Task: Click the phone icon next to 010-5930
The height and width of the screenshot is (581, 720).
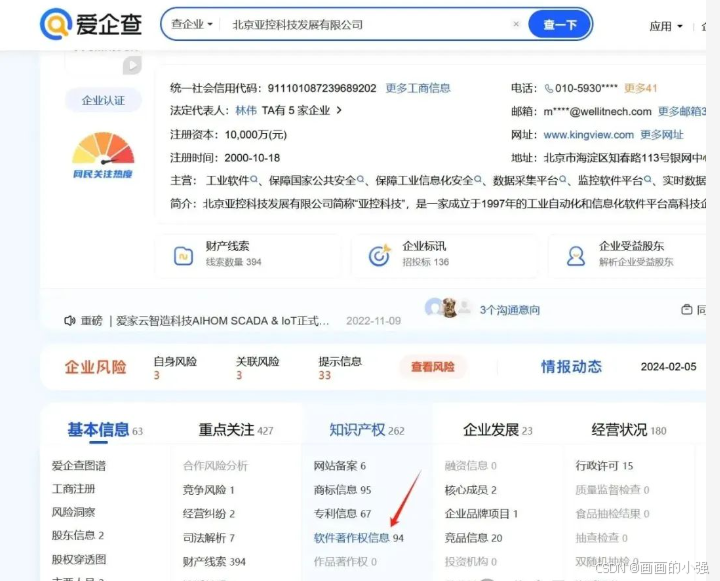Action: tap(549, 88)
